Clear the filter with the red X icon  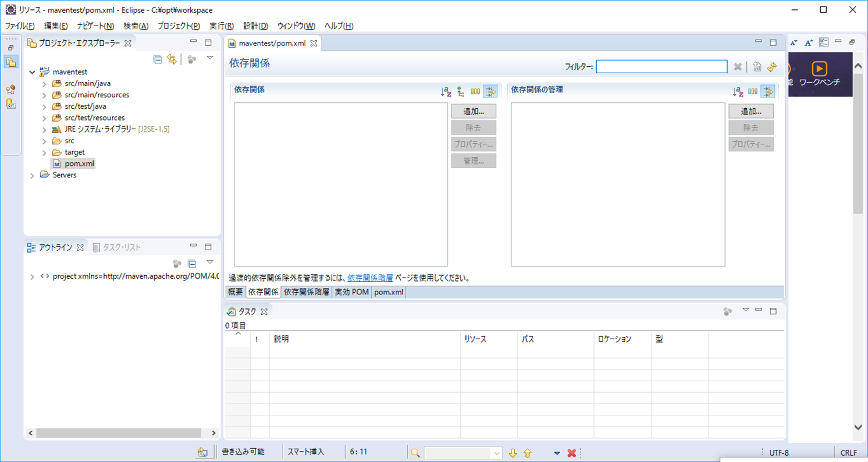738,66
